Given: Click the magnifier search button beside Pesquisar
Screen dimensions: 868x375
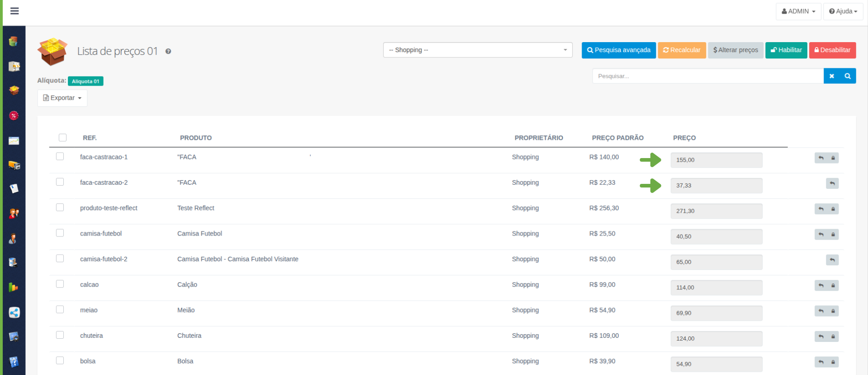Looking at the screenshot, I should (x=848, y=76).
